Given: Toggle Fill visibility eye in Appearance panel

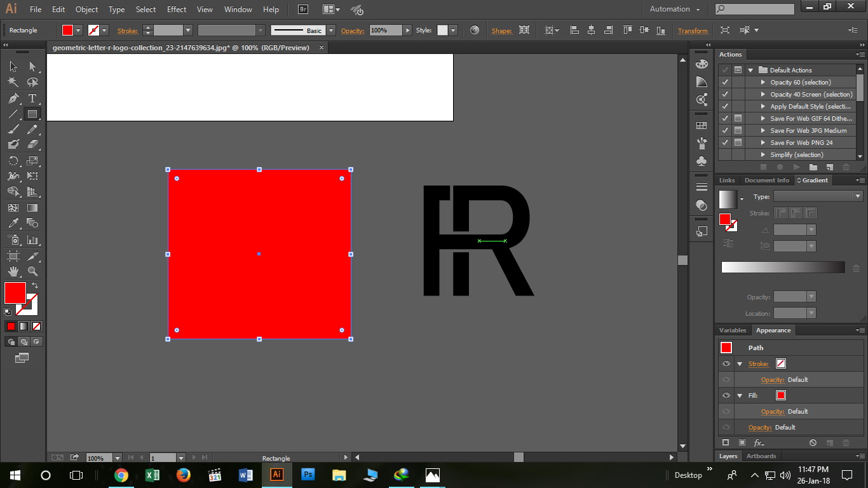Looking at the screenshot, I should click(x=726, y=395).
